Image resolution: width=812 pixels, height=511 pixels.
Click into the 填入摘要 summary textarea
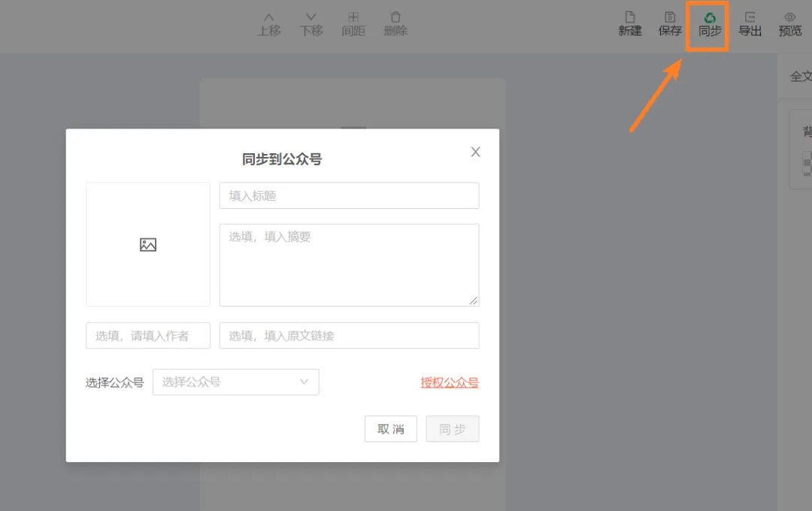(x=349, y=265)
